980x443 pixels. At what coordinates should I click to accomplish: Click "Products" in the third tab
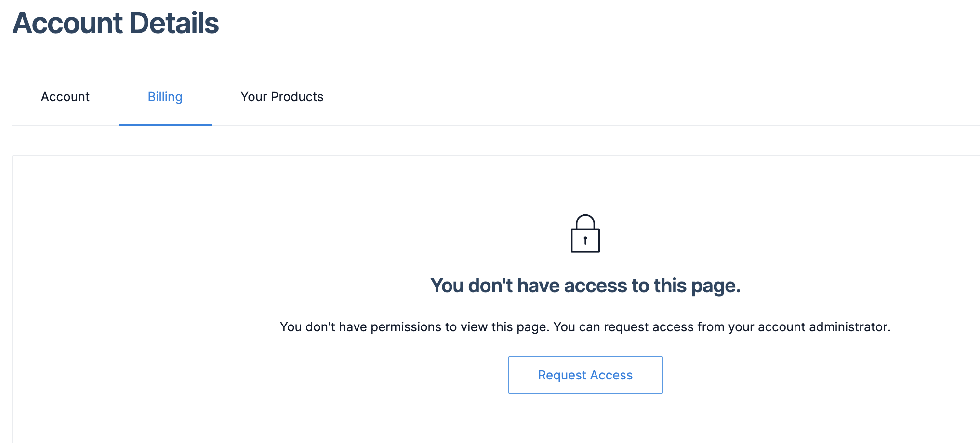coord(297,97)
